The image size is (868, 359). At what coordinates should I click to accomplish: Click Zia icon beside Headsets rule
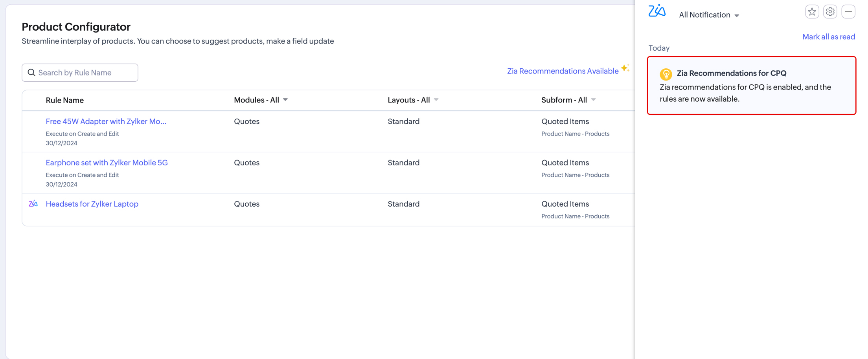coord(33,203)
